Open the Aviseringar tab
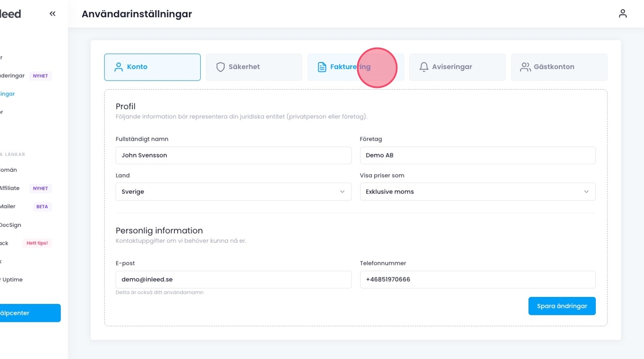Viewport: 644px width, 359px height. 457,67
